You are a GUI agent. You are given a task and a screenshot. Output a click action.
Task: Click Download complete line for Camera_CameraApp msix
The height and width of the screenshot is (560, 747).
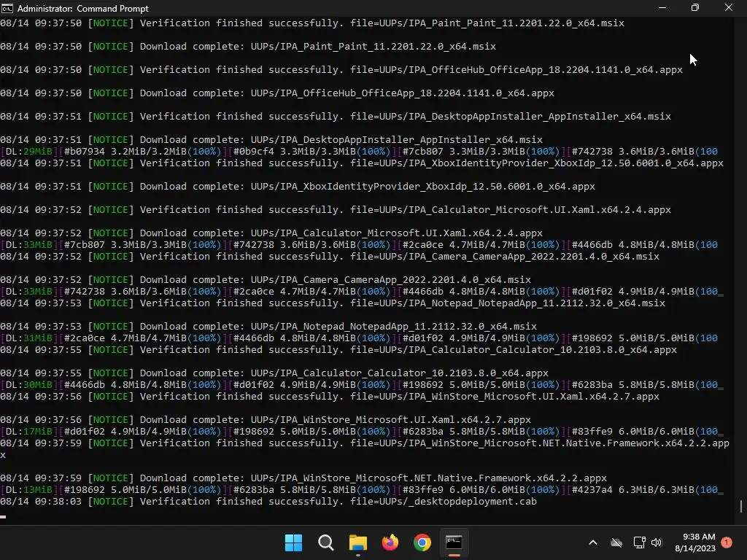click(266, 279)
